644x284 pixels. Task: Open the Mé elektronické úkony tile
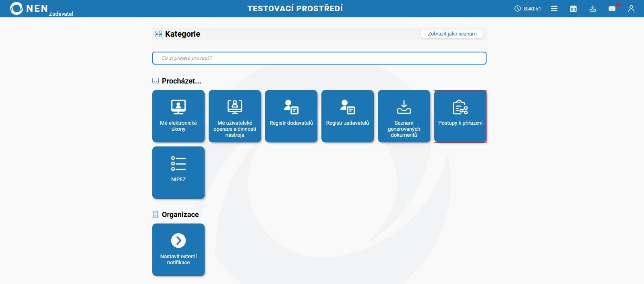click(178, 116)
